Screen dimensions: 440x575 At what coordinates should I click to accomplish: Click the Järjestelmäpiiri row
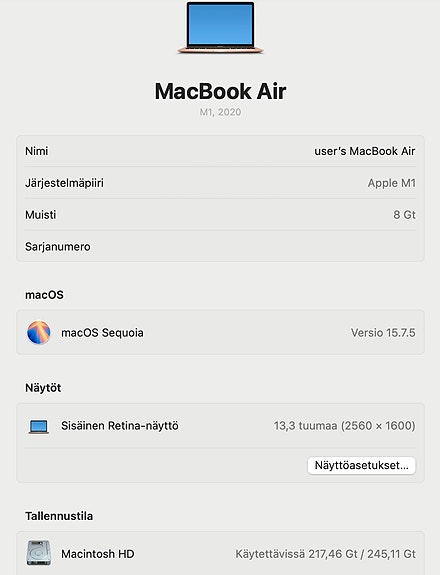pyautogui.click(x=220, y=183)
